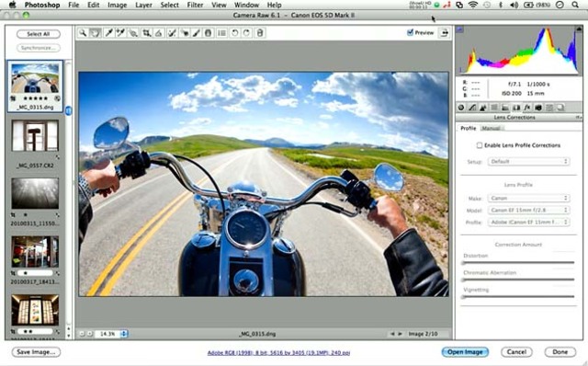588x366 pixels.
Task: Go to next image arrow
Action: 400,334
